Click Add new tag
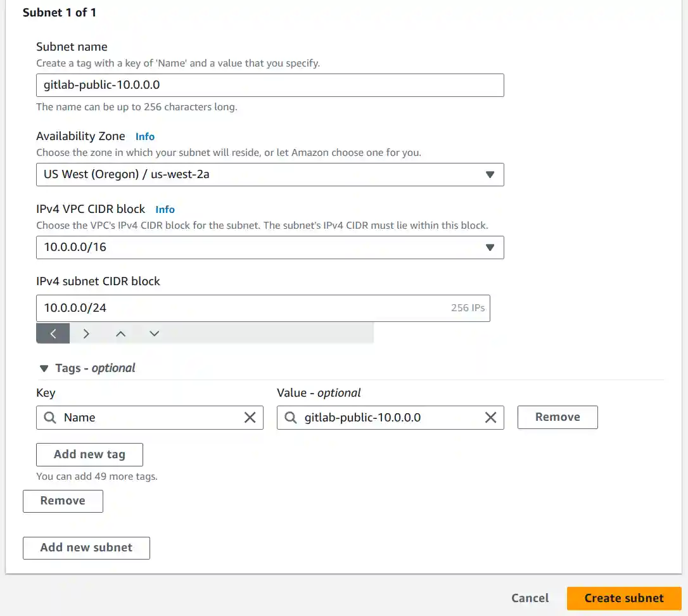The image size is (688, 616). 89,454
